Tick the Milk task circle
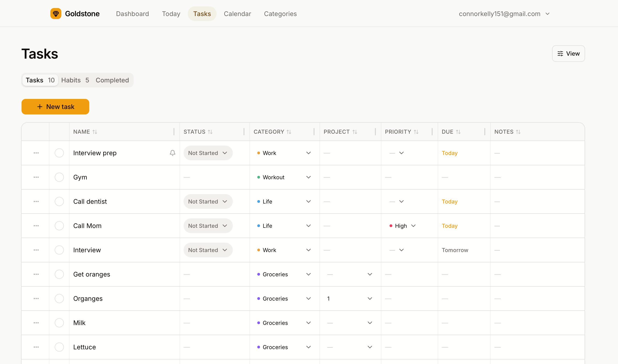 point(59,323)
